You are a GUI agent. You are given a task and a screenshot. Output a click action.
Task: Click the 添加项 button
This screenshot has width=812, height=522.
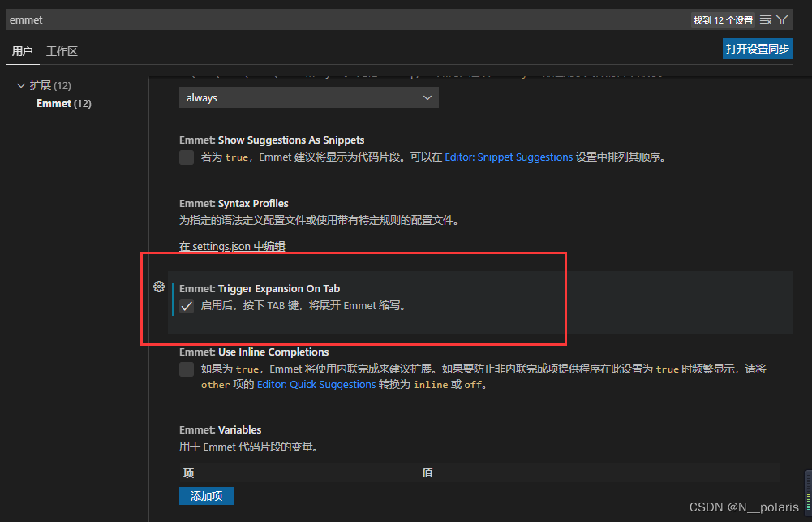pos(206,496)
